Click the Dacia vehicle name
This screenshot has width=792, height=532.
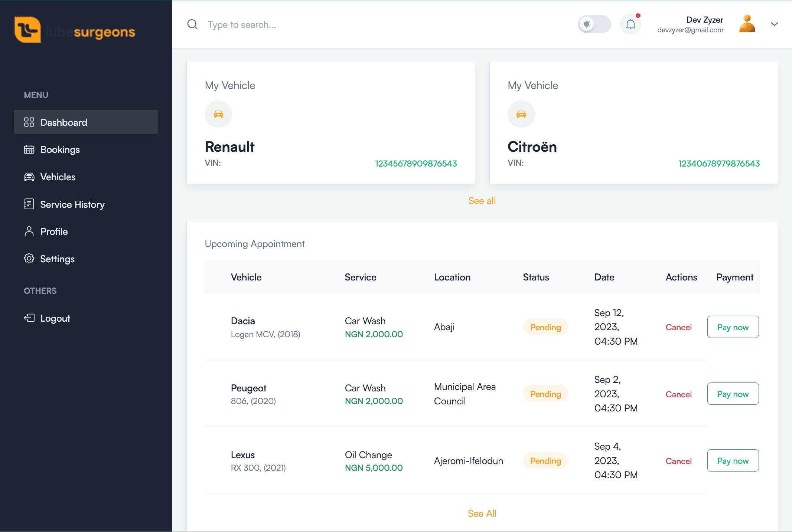tap(243, 321)
